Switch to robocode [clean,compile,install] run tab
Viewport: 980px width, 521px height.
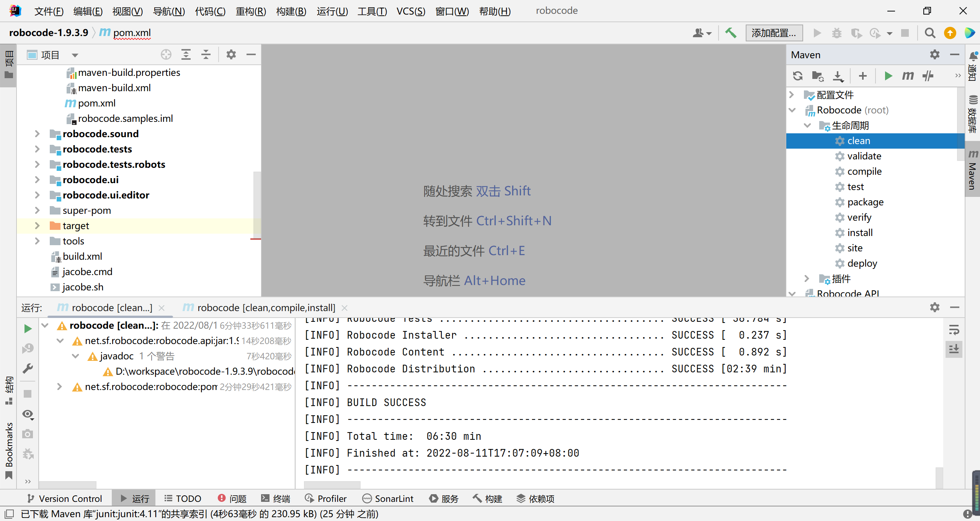tap(266, 308)
